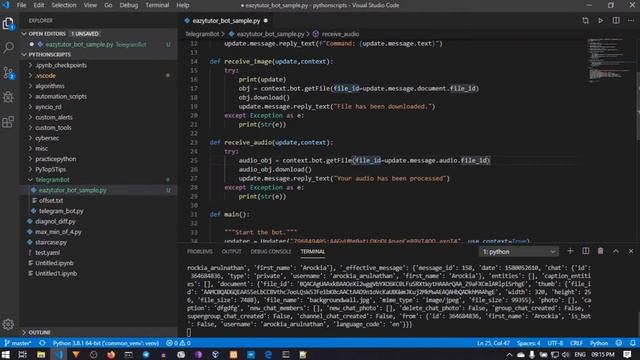Change Spaces: 4 indentation setting
Image resolution: width=640 pixels, height=360 pixels.
tap(528, 343)
